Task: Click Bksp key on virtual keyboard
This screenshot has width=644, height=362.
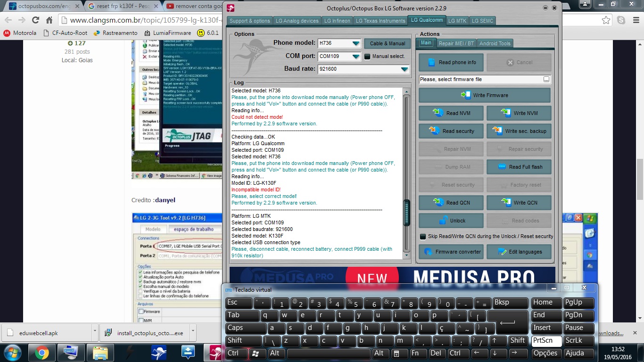Action: (510, 303)
